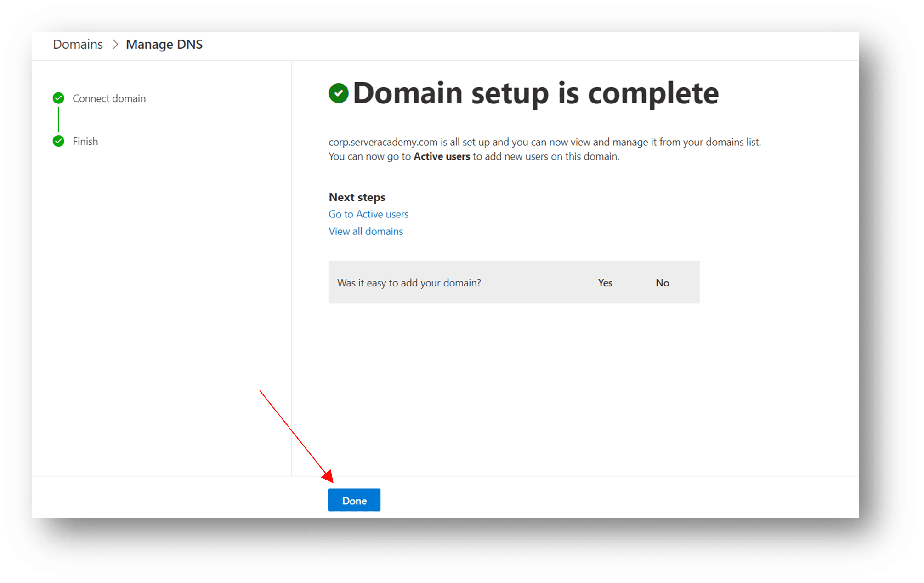924x583 pixels.
Task: Open the View all domains link
Action: tap(365, 231)
